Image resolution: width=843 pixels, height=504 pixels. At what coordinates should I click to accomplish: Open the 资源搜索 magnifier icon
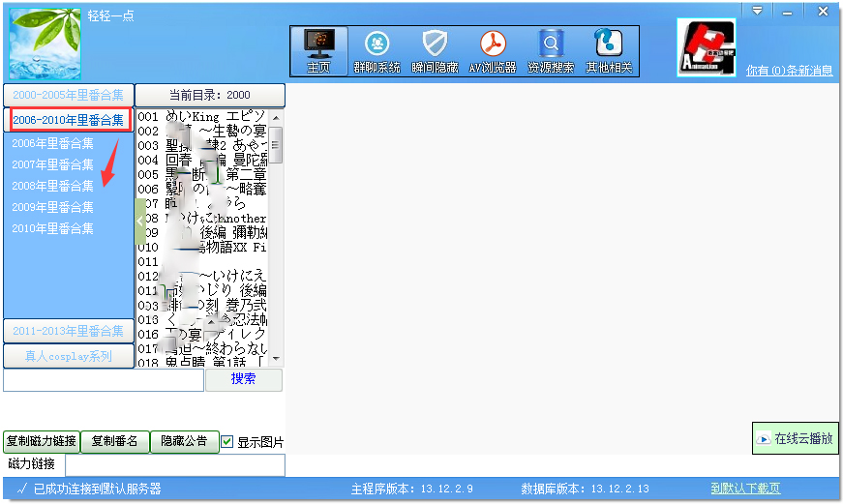point(551,51)
